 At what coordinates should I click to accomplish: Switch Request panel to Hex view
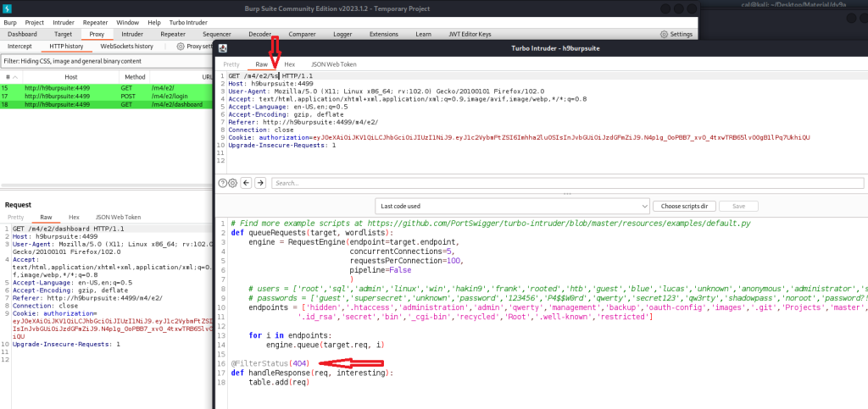coord(75,218)
